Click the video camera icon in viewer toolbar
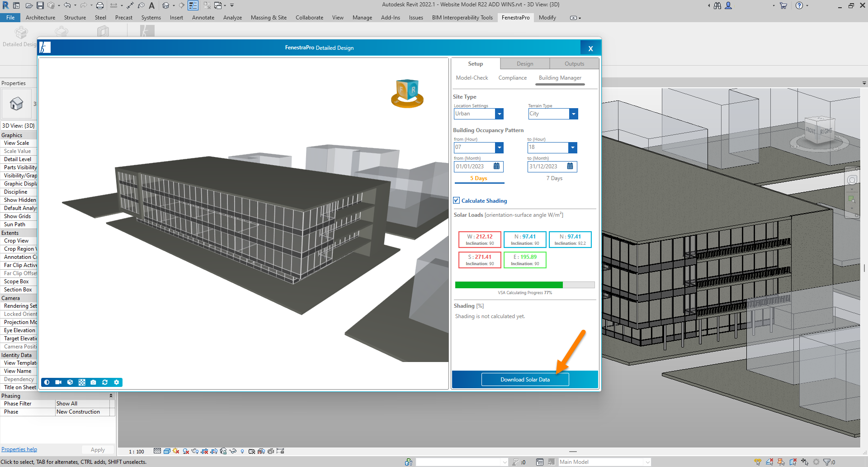The width and height of the screenshot is (868, 467). pos(58,382)
